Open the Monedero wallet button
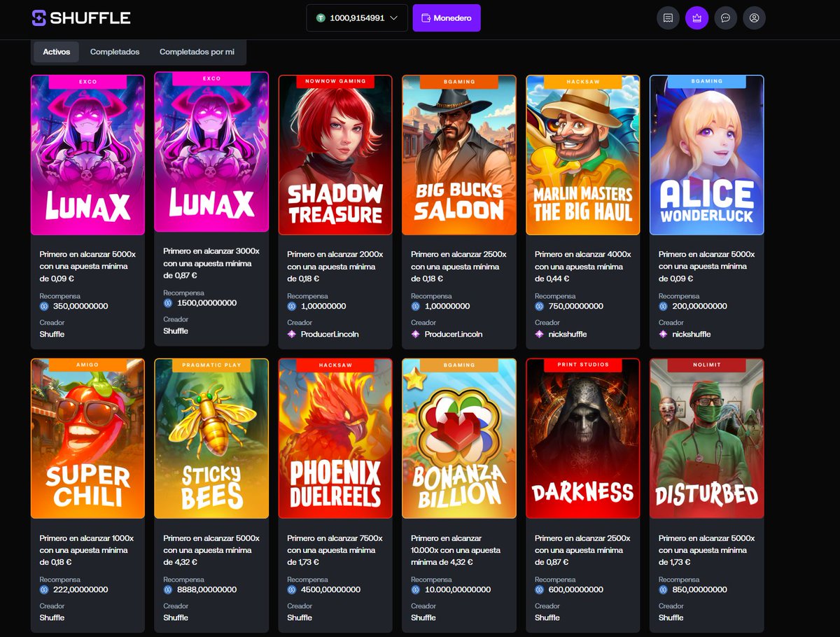The width and height of the screenshot is (840, 637). (447, 17)
